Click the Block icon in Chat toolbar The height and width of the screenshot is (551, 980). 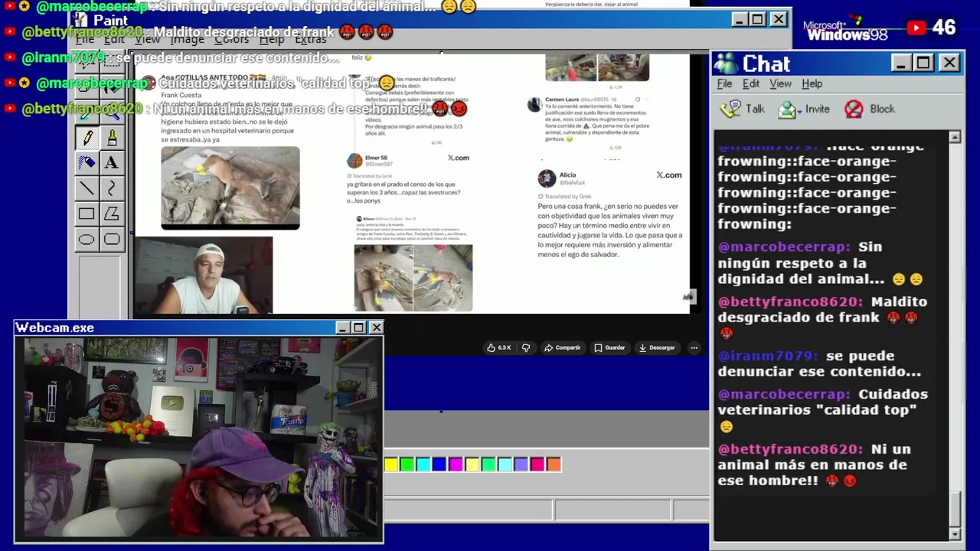(854, 109)
